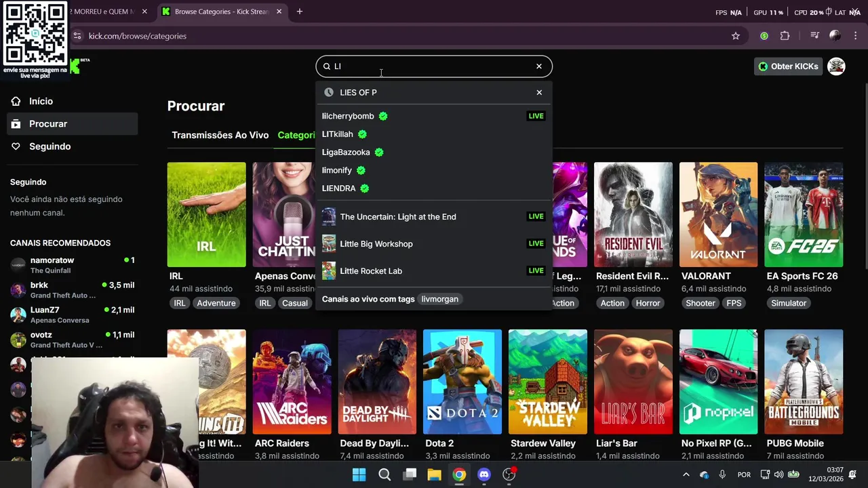Open recommended channel brkk
Viewport: 868px width, 488px height.
coord(72,290)
